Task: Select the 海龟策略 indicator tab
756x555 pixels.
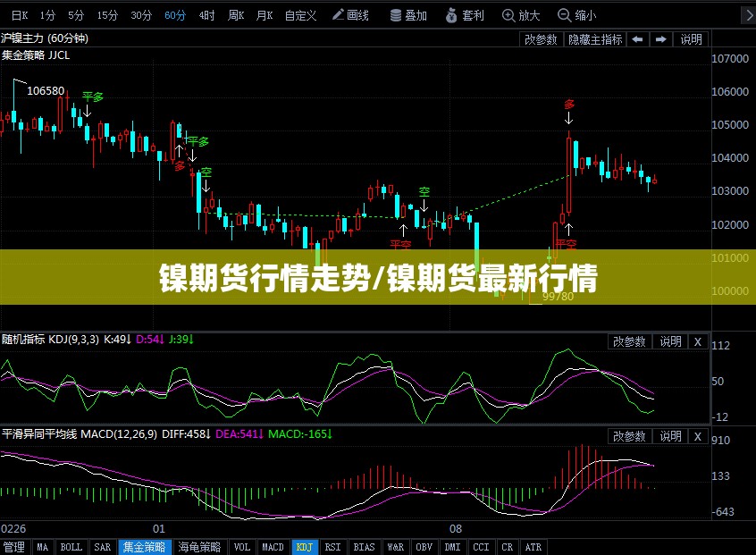Action: coord(199,547)
